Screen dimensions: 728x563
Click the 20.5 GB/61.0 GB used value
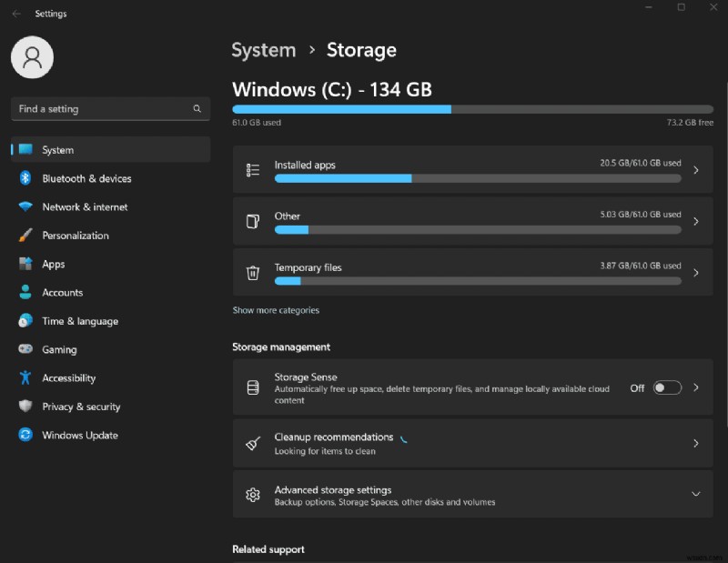[641, 163]
